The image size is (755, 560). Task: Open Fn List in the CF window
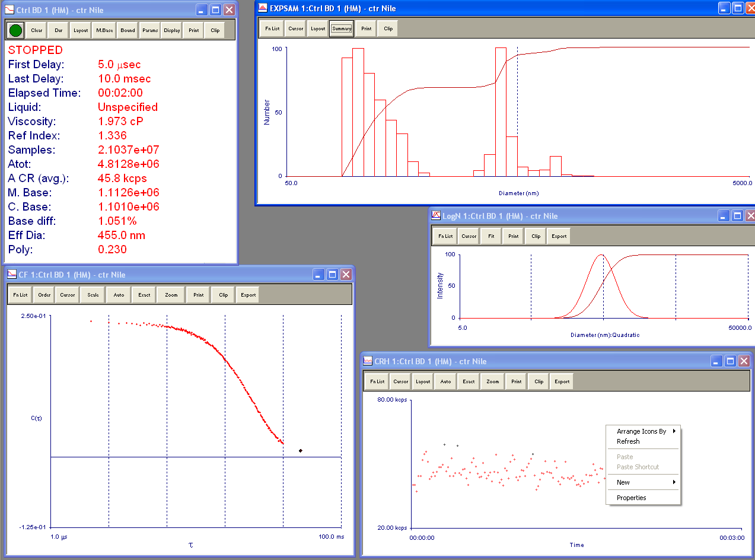click(x=21, y=295)
